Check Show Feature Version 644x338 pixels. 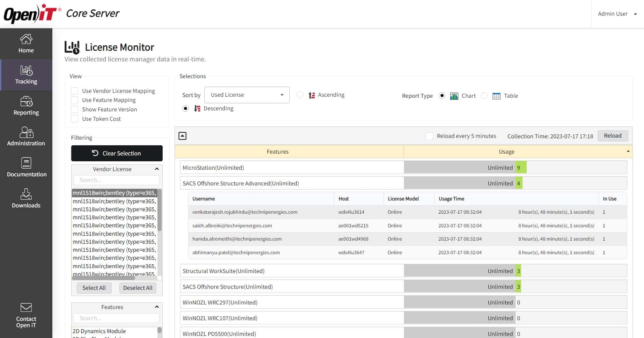pos(74,109)
